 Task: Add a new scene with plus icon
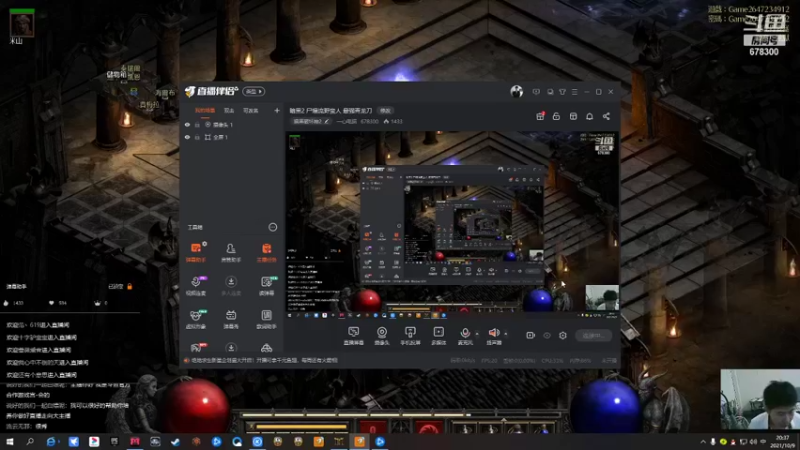[277, 110]
